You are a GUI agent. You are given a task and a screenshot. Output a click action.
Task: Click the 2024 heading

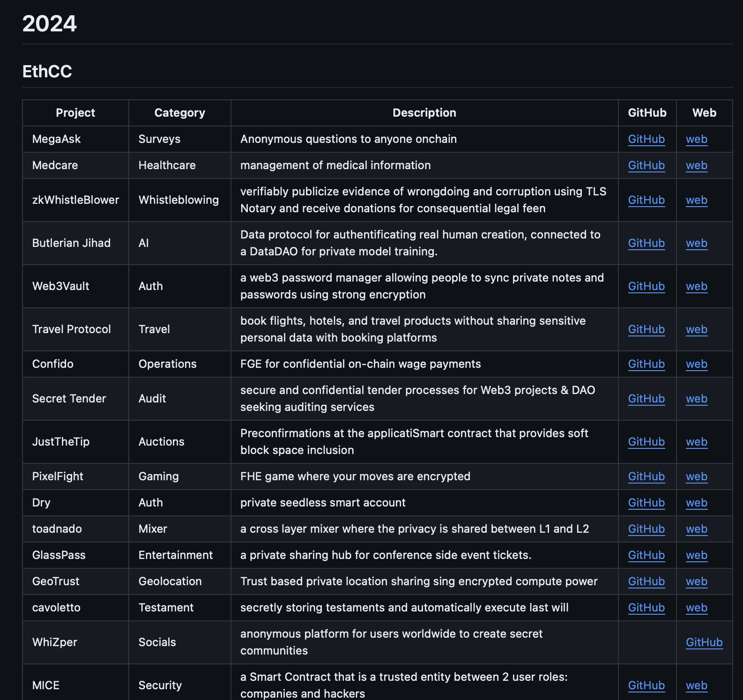coord(49,23)
